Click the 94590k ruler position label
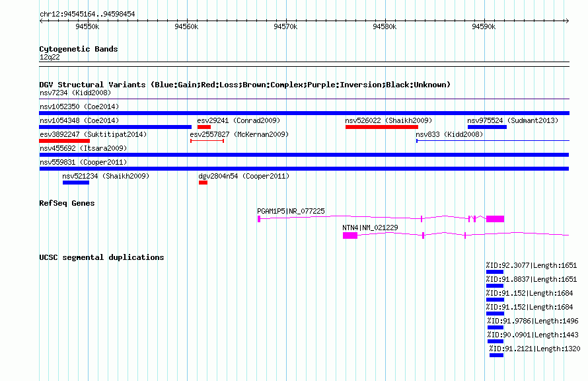This screenshot has width=588, height=381. click(x=484, y=26)
